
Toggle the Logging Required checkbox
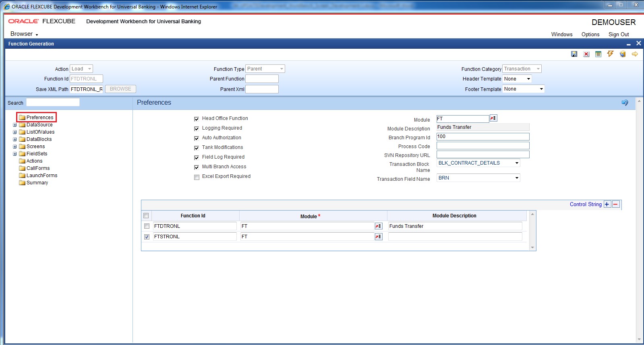pyautogui.click(x=197, y=128)
